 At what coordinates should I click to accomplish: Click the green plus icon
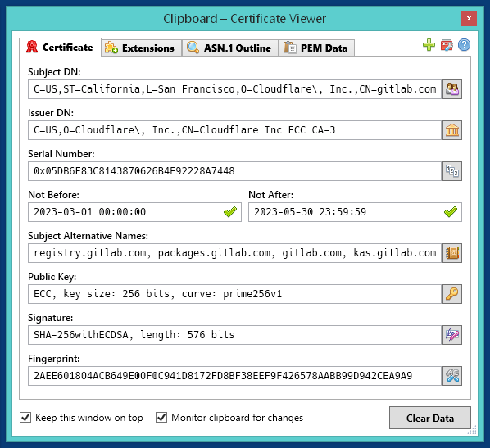(429, 45)
